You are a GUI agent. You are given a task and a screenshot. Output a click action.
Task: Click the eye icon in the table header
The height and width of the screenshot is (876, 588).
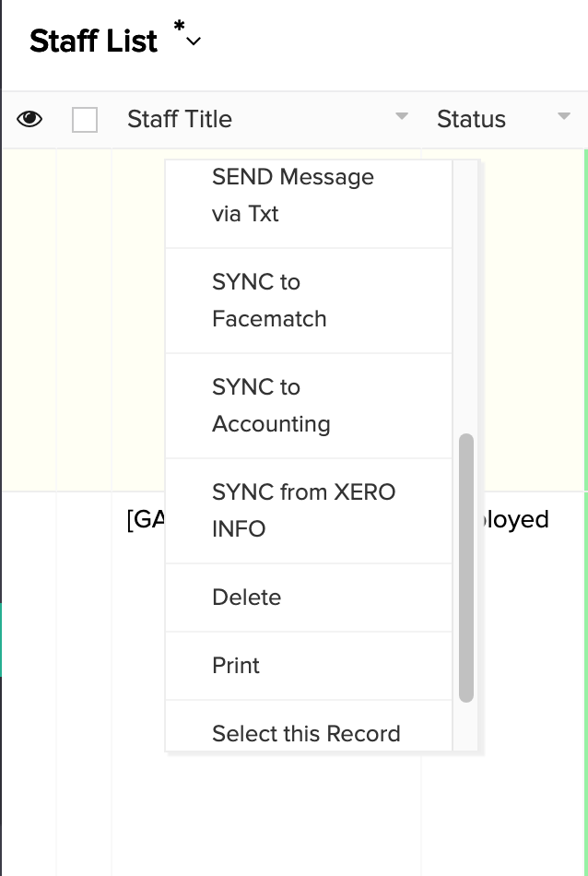click(x=29, y=119)
